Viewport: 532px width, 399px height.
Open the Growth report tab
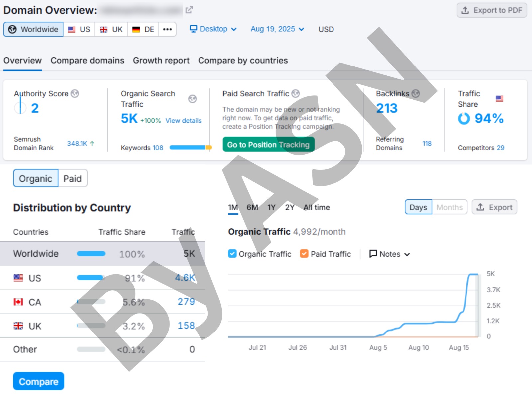tap(161, 61)
